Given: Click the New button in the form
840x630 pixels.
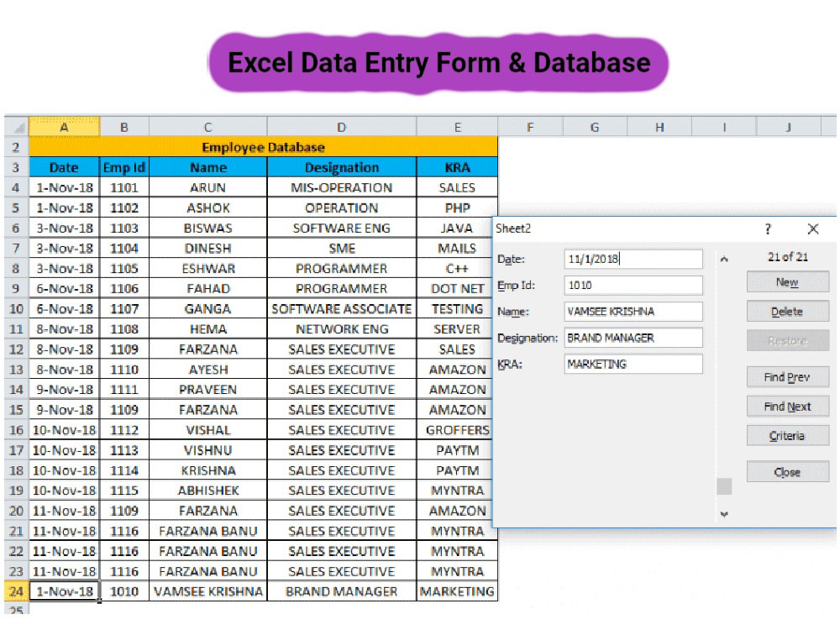Looking at the screenshot, I should tap(788, 281).
